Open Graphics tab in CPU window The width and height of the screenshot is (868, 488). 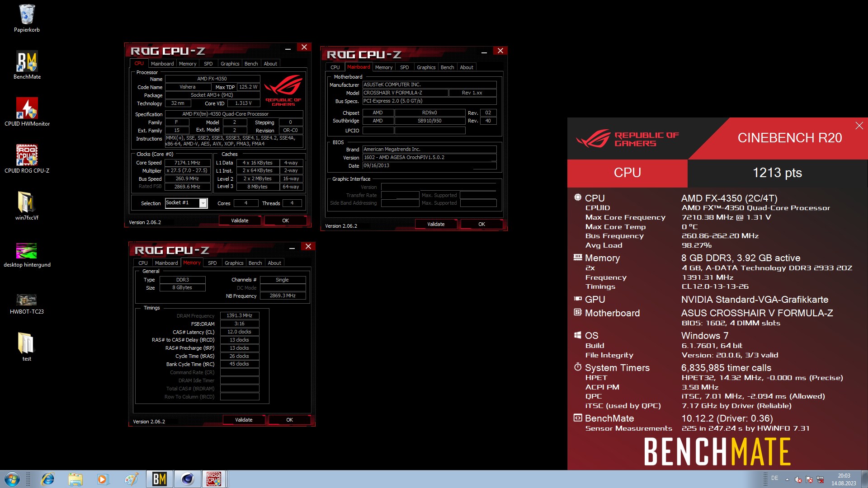click(230, 64)
